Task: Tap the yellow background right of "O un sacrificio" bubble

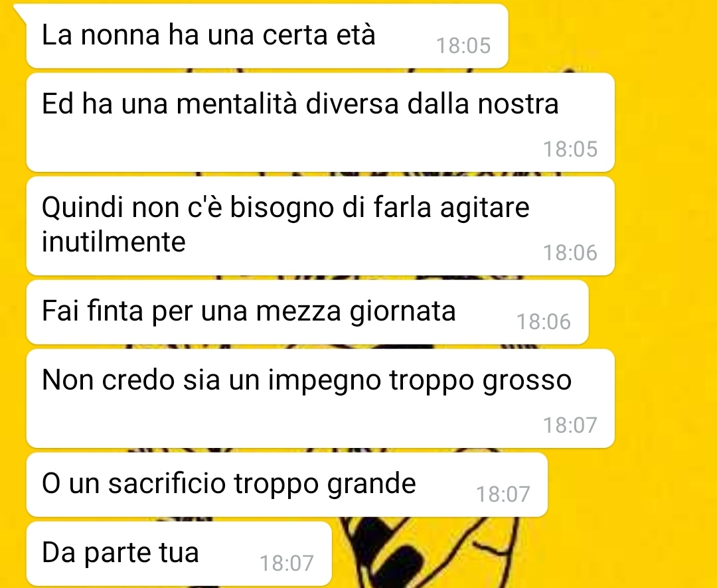Action: point(631,484)
